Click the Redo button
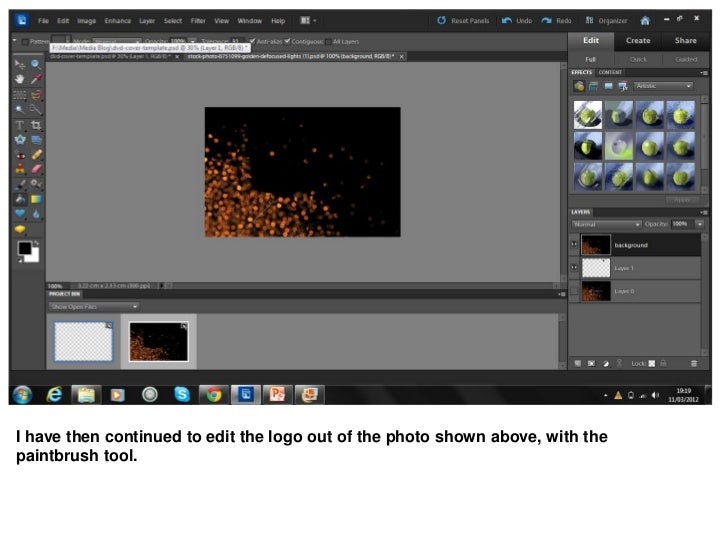This screenshot has width=728, height=546. pos(556,20)
